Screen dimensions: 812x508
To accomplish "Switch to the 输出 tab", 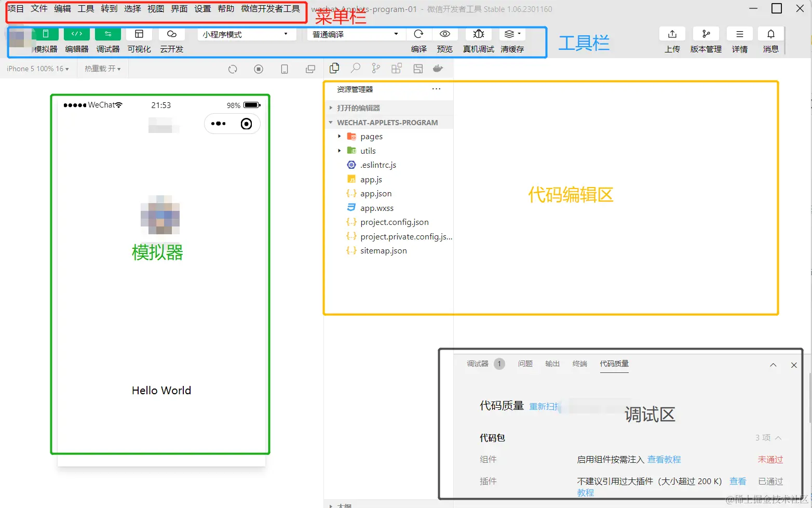I will [x=552, y=364].
